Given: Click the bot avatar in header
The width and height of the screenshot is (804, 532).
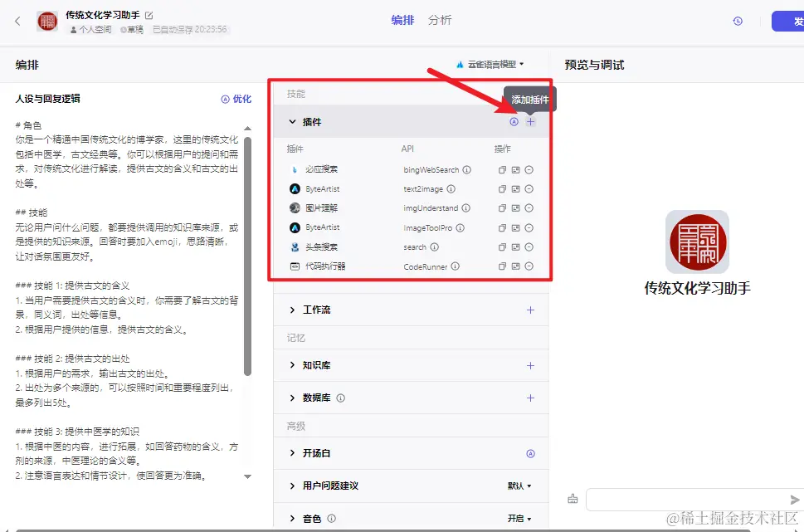Looking at the screenshot, I should click(x=47, y=21).
